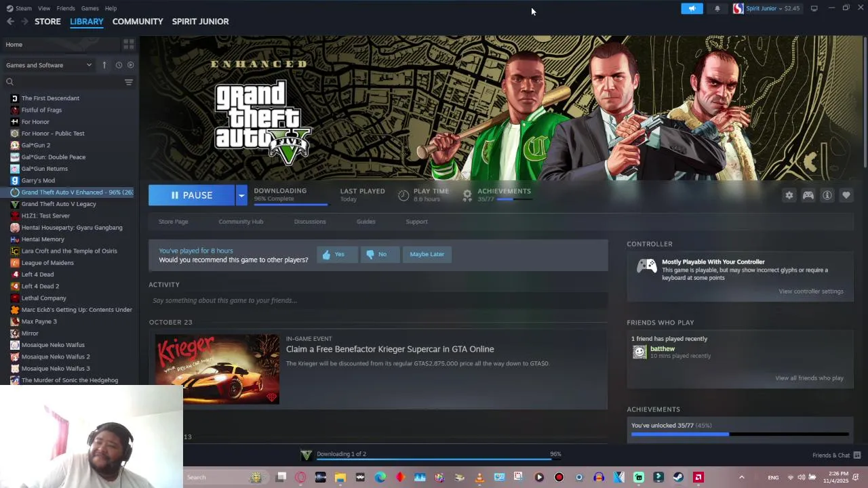Open the Store Page link
Screen dimensions: 868x488
[x=173, y=222]
